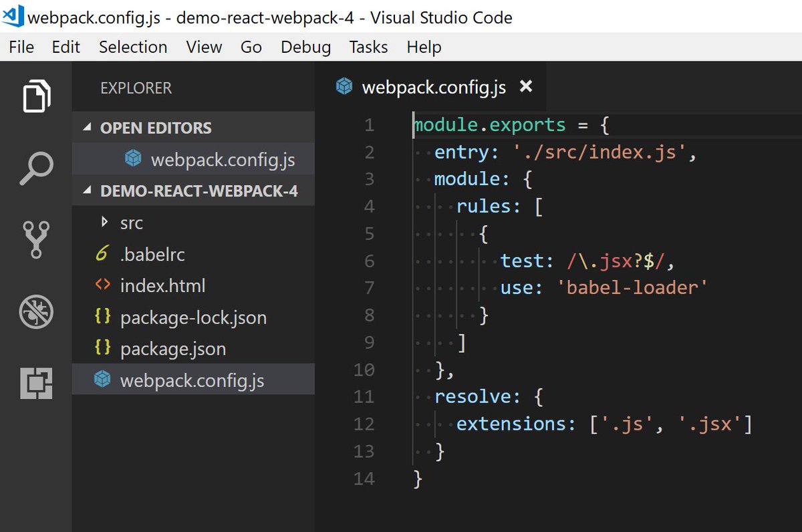The image size is (802, 532).
Task: Open the Explorer view in activity bar
Action: [x=36, y=96]
